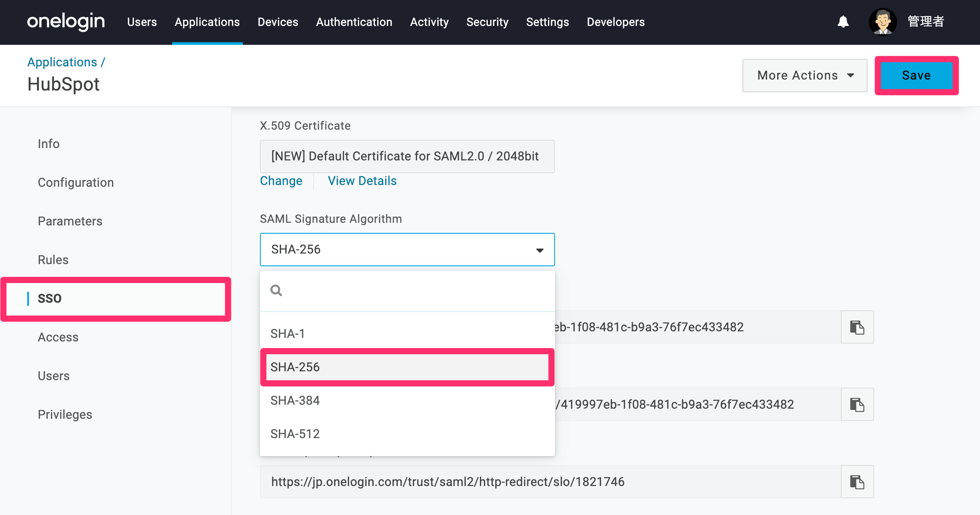
Task: Open the Users top menu
Action: tap(142, 22)
